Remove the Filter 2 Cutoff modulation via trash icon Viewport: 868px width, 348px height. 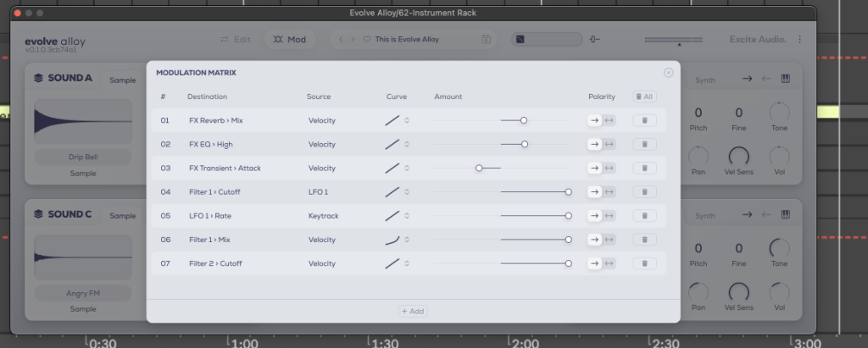[644, 263]
